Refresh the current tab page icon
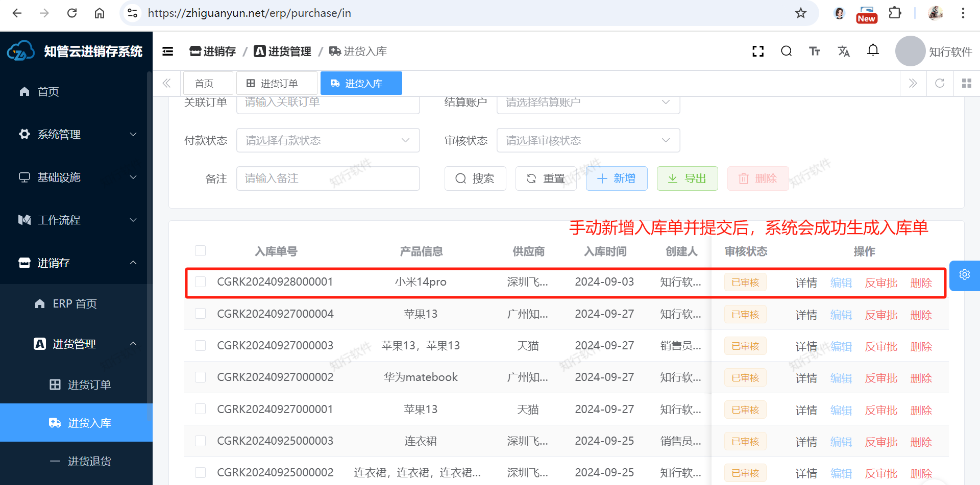The image size is (980, 485). pyautogui.click(x=940, y=83)
